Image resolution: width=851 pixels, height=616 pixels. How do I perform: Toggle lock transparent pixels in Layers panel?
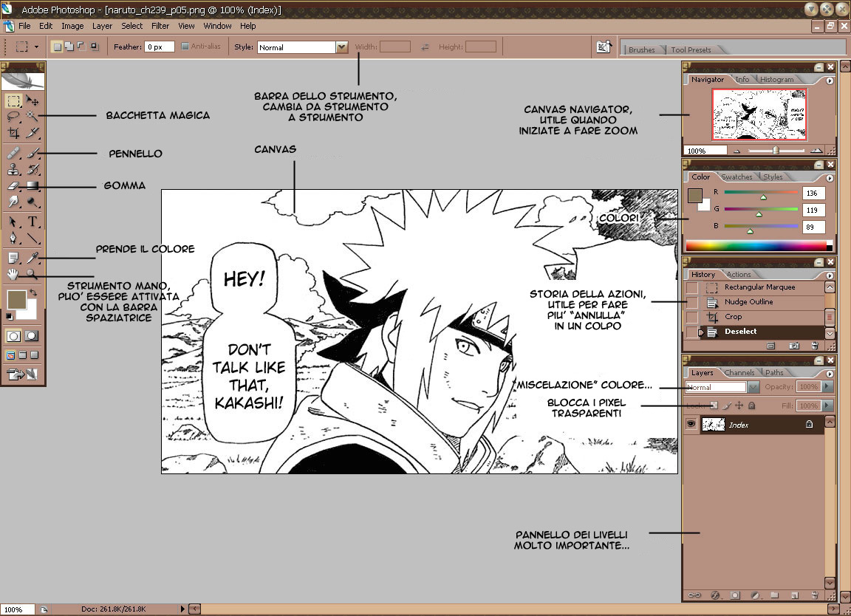(714, 405)
